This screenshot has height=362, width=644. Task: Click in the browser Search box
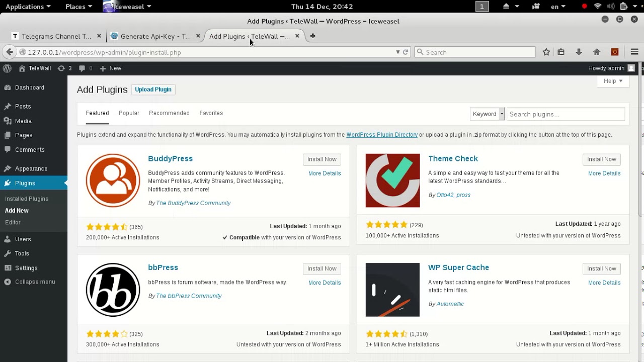pyautogui.click(x=475, y=52)
